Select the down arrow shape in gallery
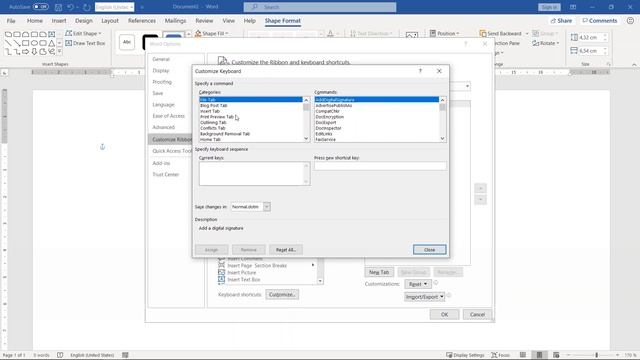The image size is (640, 360). (x=34, y=51)
